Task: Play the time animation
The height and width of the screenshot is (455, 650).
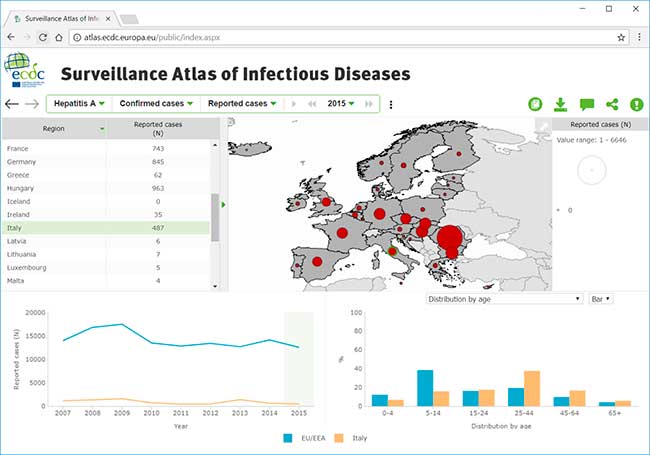Action: 294,104
